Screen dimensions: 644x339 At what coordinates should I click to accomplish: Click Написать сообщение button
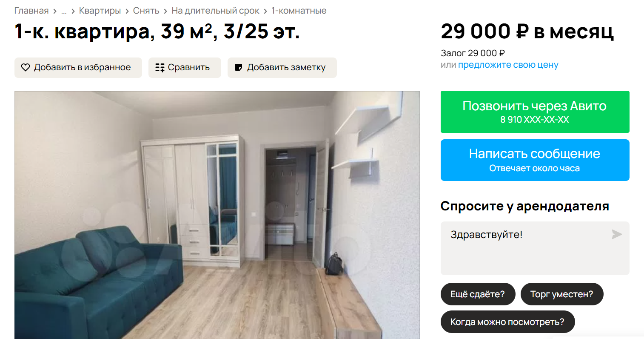pos(535,160)
